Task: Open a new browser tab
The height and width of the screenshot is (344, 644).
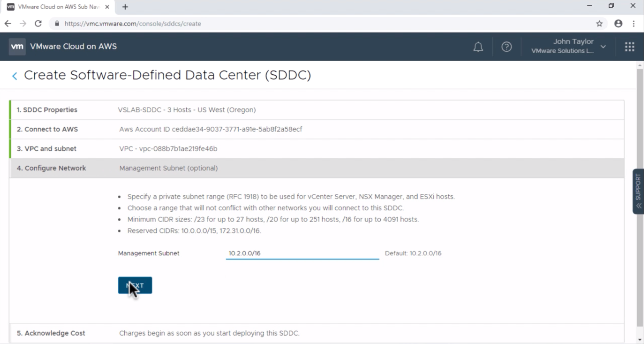Action: [125, 7]
